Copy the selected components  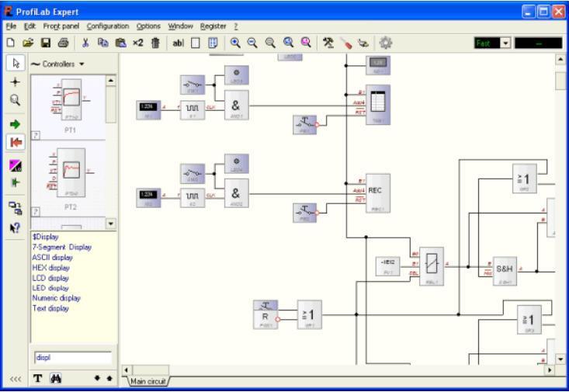pyautogui.click(x=103, y=43)
